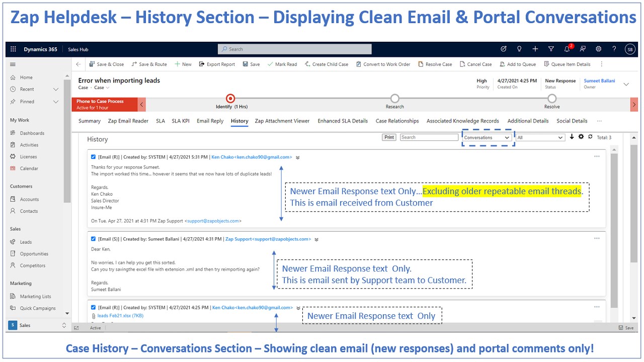This screenshot has width=644, height=362.
Task: Open the Dynamics 365 app launcher grid
Action: tap(13, 49)
